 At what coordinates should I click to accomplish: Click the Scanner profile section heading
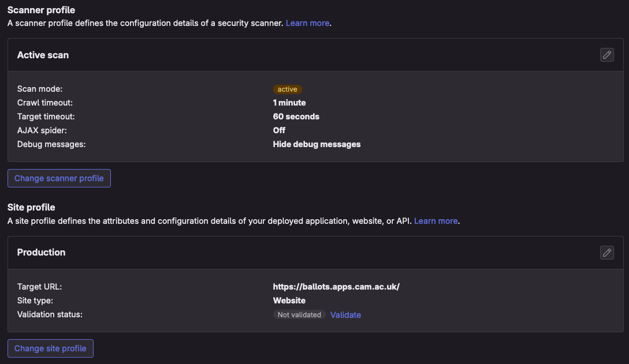tap(41, 10)
